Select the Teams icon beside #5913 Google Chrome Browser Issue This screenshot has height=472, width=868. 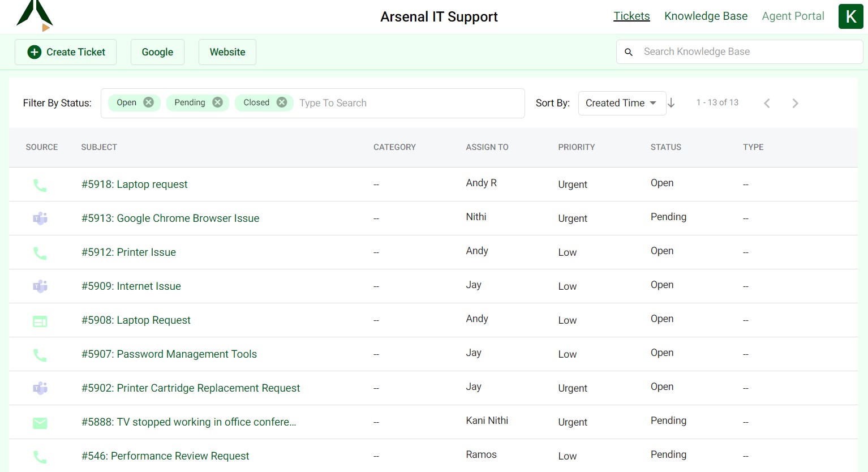click(40, 218)
